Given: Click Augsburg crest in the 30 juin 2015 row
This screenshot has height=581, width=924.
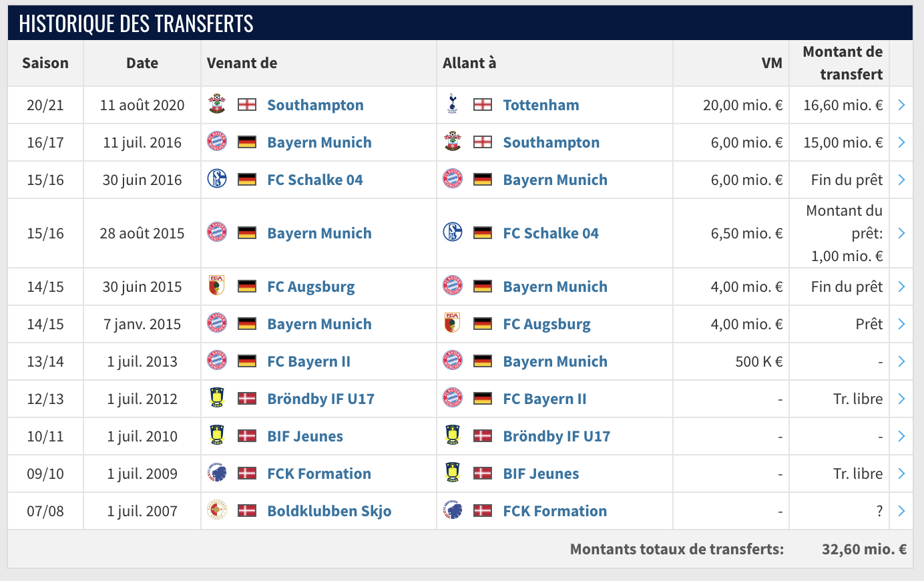Looking at the screenshot, I should pos(217,286).
